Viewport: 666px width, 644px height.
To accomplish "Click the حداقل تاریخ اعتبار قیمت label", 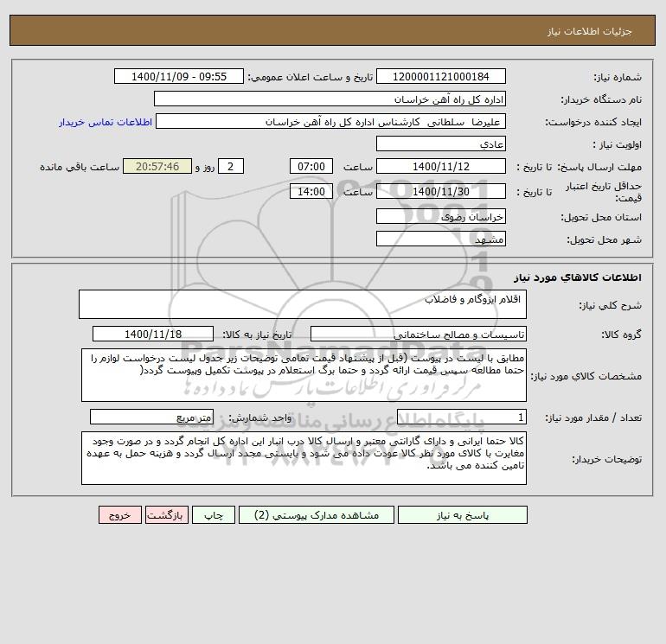I will [604, 192].
